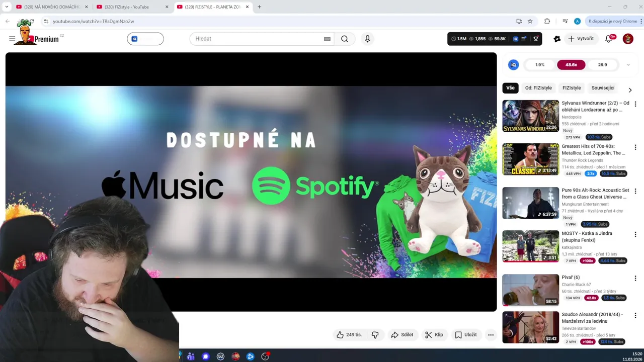Select the FIZIstyle filter chip

click(572, 88)
